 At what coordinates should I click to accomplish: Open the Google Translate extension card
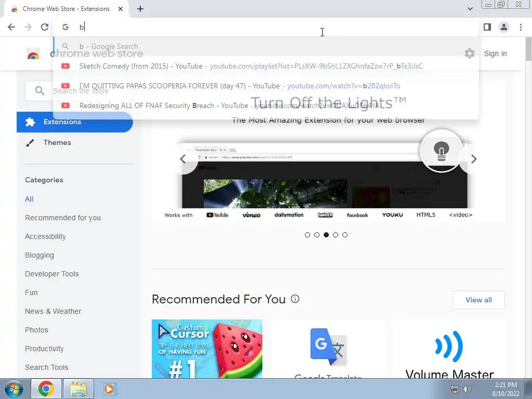coord(328,349)
